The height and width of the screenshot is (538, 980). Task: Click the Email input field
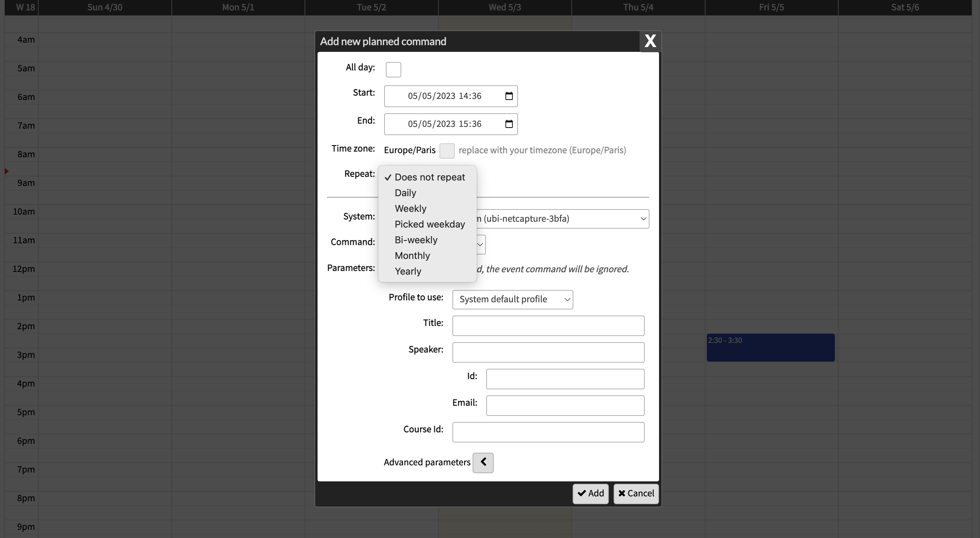click(565, 406)
